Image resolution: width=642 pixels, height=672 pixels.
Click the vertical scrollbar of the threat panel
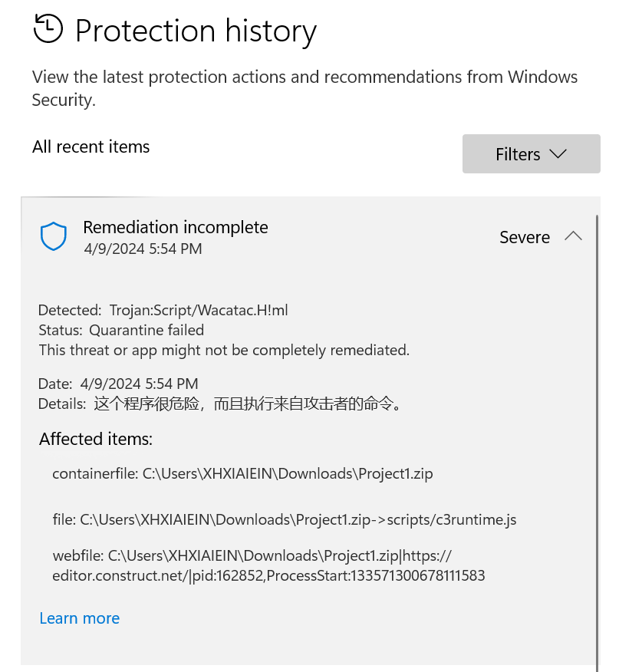[597, 441]
